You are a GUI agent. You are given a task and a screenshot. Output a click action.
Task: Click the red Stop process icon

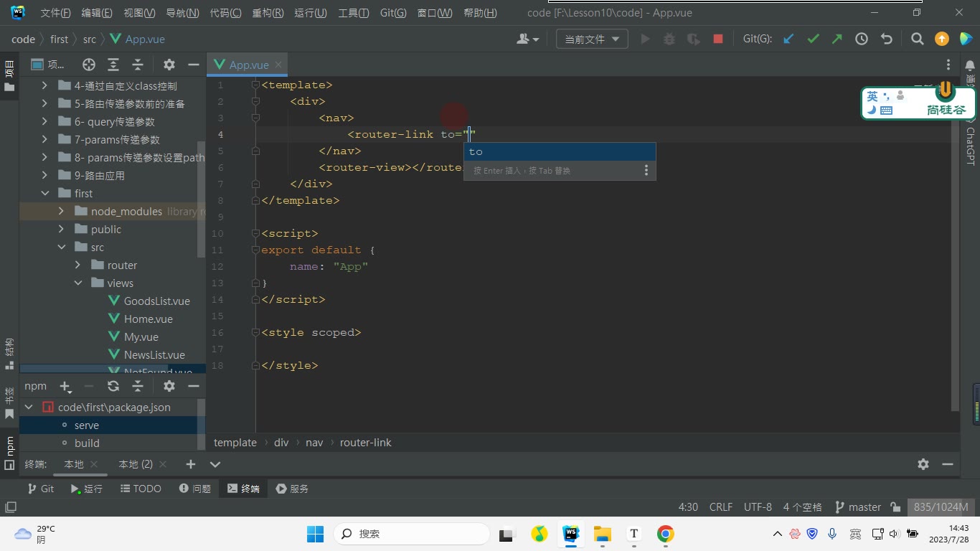coord(718,39)
